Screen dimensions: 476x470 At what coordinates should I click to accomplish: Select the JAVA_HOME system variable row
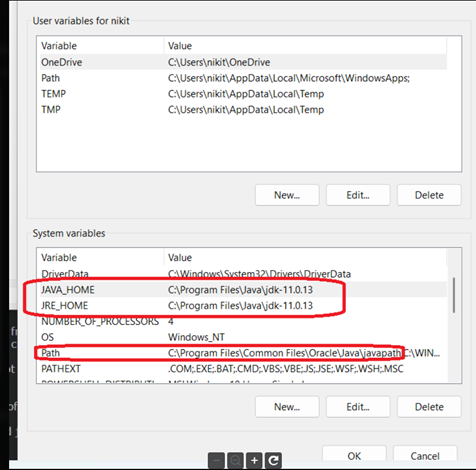[243, 289]
